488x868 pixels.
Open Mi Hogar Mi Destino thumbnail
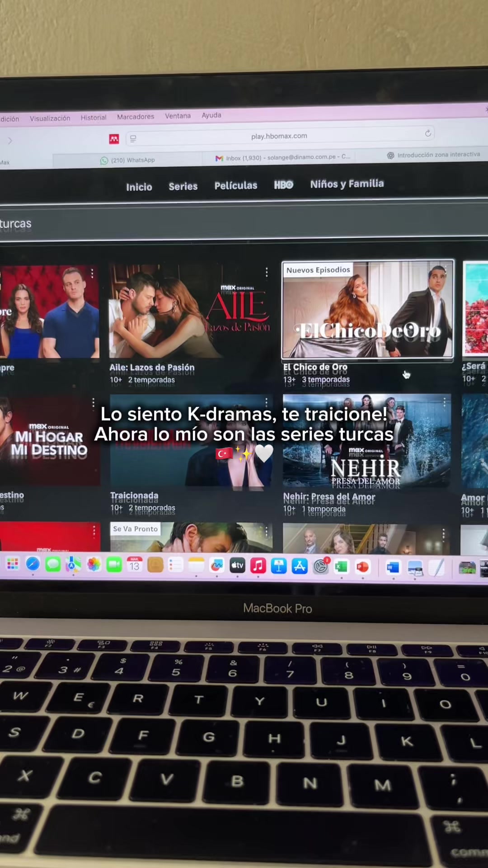50,441
